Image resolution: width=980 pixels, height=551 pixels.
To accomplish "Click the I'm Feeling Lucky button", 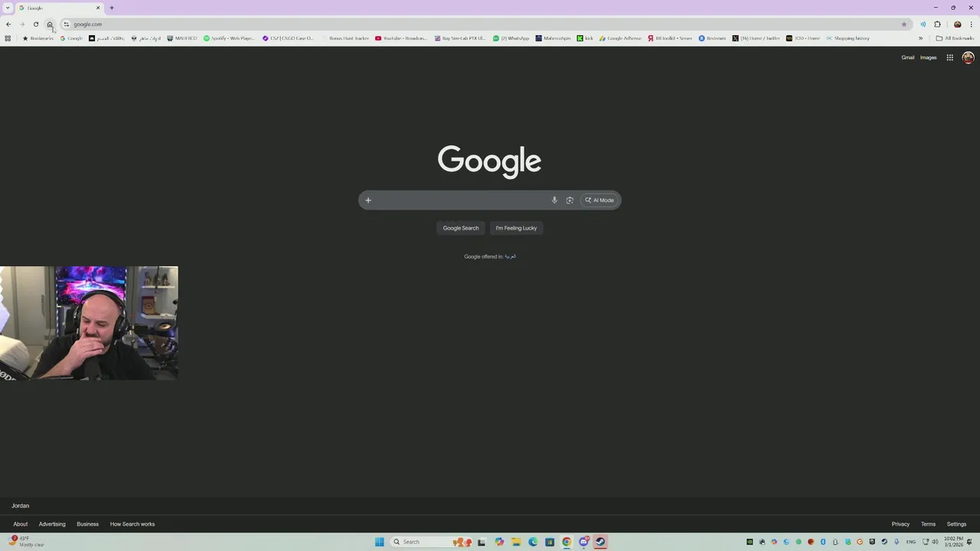I will pos(516,228).
